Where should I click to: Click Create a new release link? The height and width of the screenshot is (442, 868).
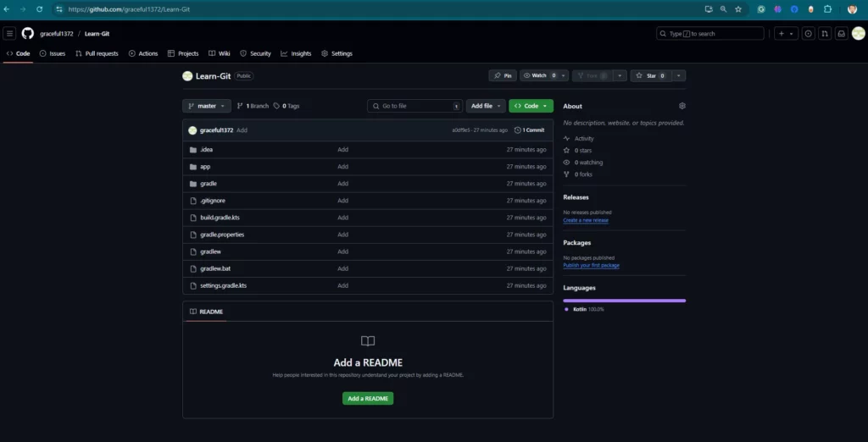(586, 220)
